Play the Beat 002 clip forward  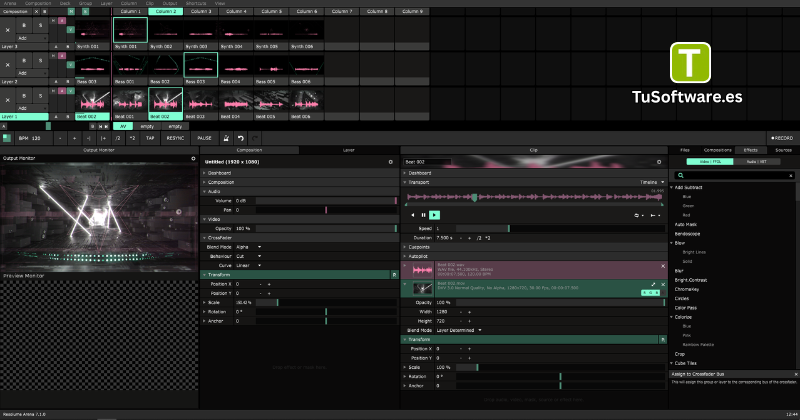(434, 215)
